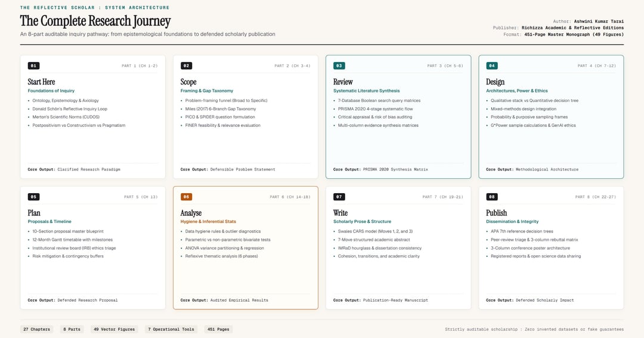The height and width of the screenshot is (338, 644).
Task: Click 'Core Output: Defended Scholarly Impact' line
Action: (530, 300)
